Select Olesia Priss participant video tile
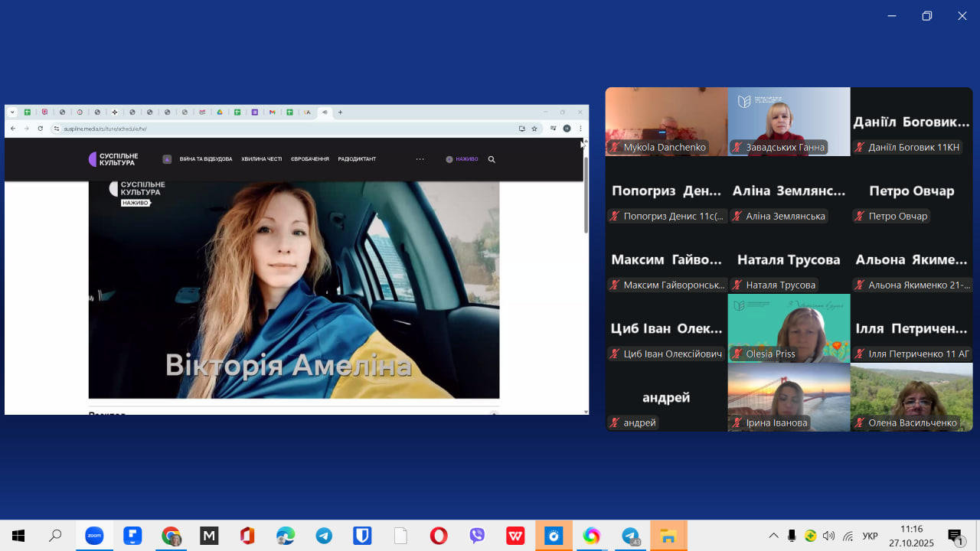This screenshot has width=980, height=551. tap(789, 328)
